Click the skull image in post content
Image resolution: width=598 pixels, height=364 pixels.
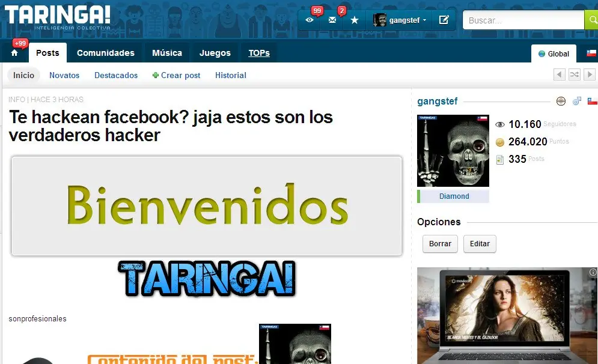coord(295,344)
